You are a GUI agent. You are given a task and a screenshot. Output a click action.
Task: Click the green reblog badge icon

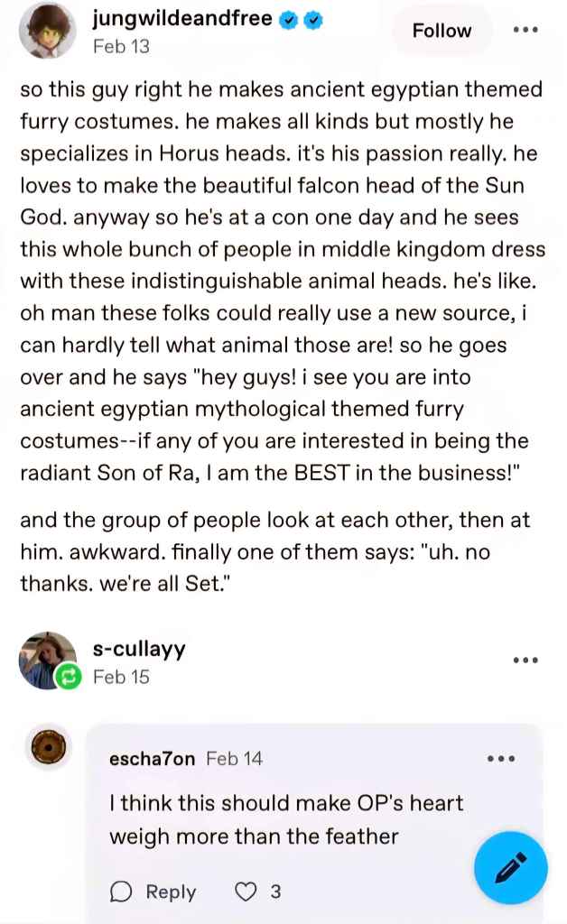(69, 677)
